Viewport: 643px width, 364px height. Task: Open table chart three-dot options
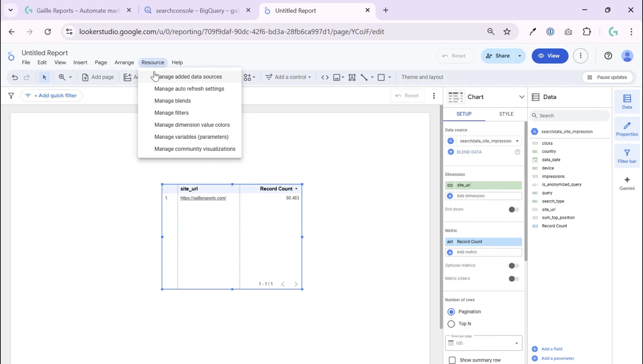434,96
